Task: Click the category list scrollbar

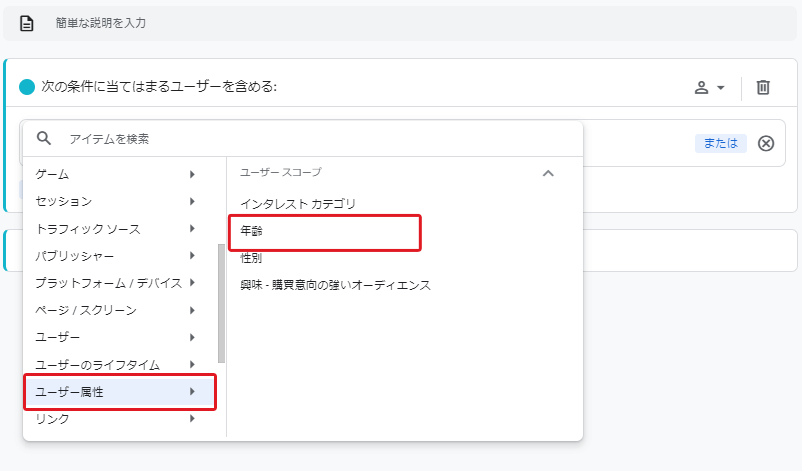Action: (221, 303)
